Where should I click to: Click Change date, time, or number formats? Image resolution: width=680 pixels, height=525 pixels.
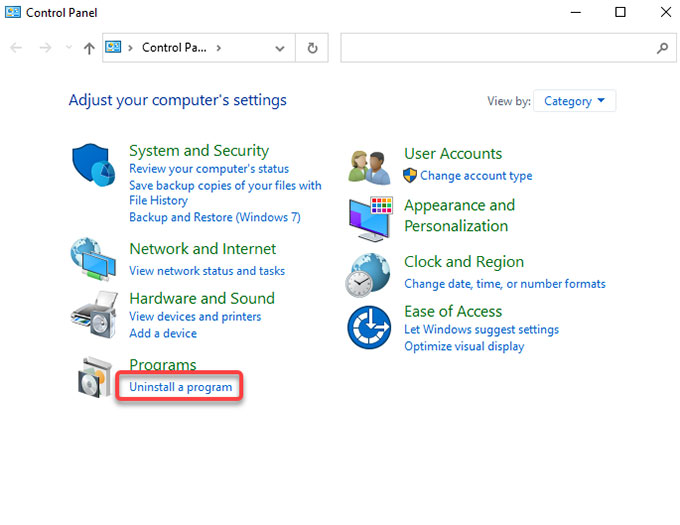(x=505, y=284)
